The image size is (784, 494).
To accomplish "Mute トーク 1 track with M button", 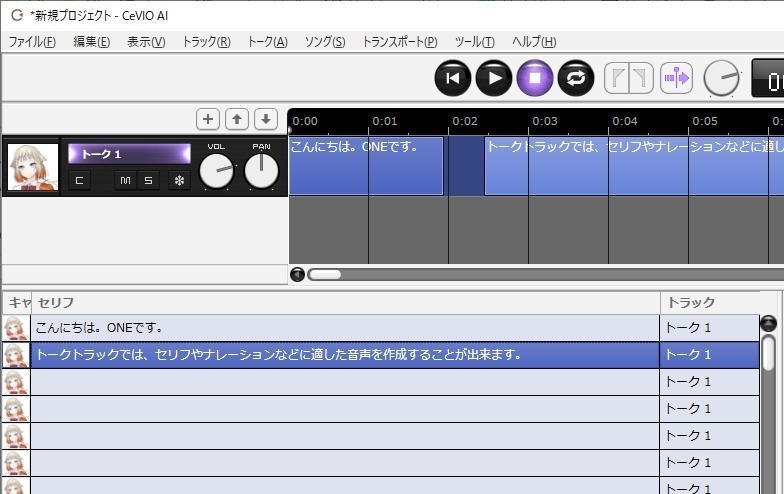I will (x=126, y=180).
